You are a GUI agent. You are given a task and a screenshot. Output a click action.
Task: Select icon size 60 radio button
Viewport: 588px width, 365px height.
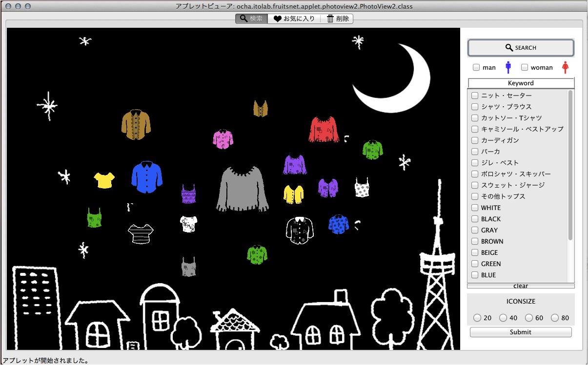click(529, 318)
